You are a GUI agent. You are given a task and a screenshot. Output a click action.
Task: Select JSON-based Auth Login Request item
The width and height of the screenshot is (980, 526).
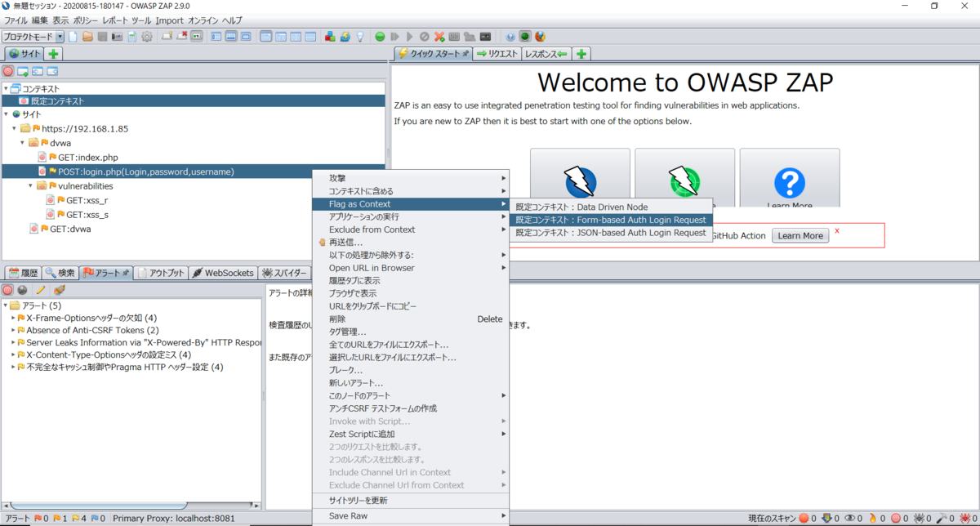[x=611, y=233]
